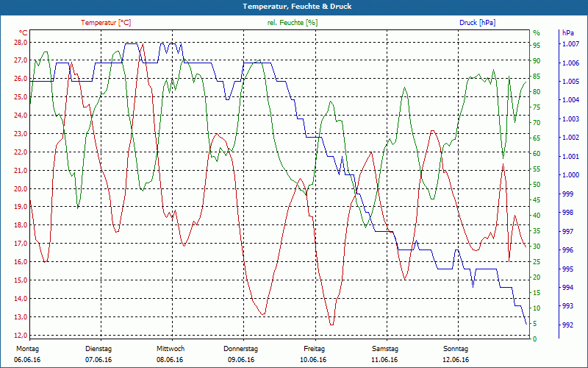Screen dimensions: 588x368
Task: Click the "998" pressure axis value
Action: tap(567, 213)
